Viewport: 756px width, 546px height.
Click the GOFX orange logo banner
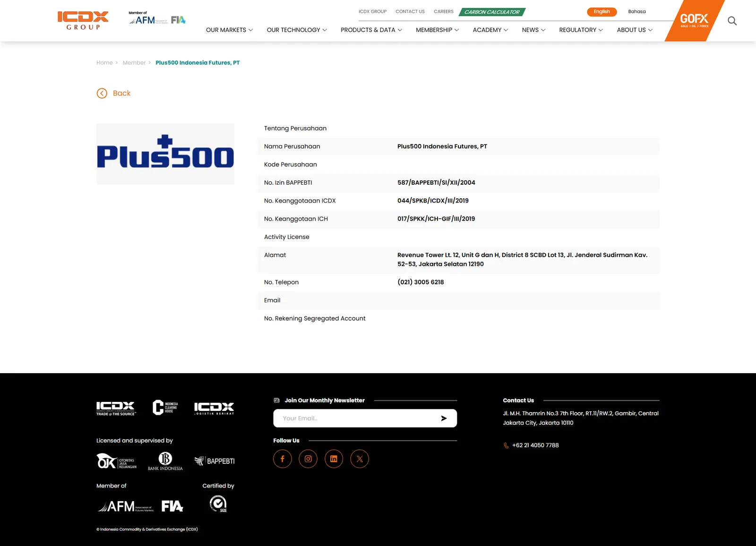[694, 21]
